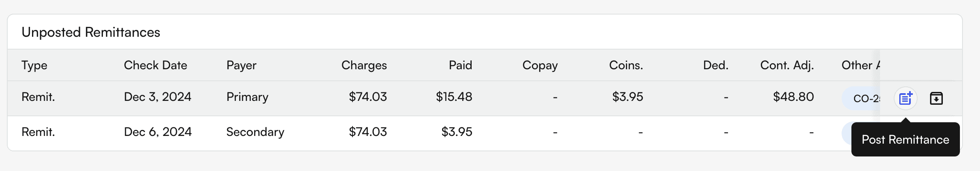This screenshot has height=171, width=980.
Task: Select the Dec 6, 2024 Secondary remittance row
Action: click(299, 132)
